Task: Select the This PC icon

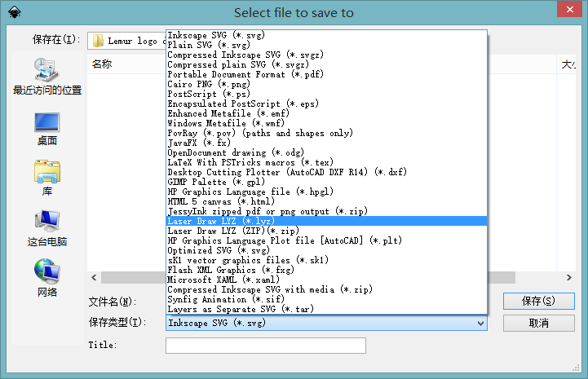Action: click(x=46, y=222)
